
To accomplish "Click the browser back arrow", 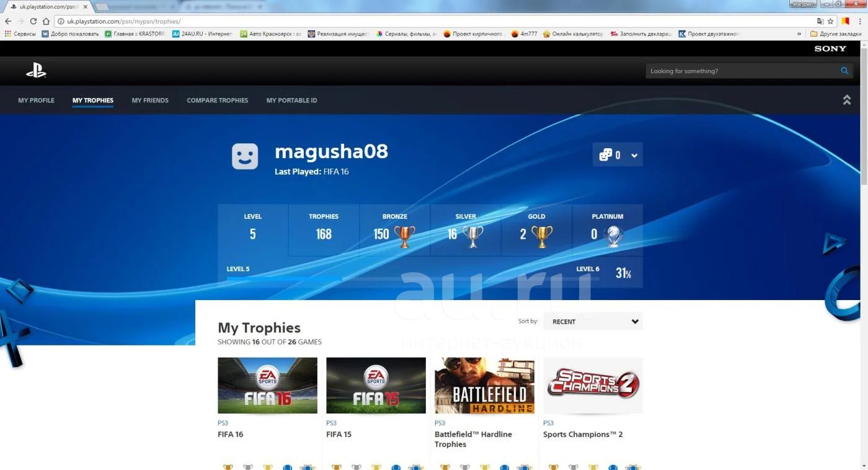I will coord(8,21).
